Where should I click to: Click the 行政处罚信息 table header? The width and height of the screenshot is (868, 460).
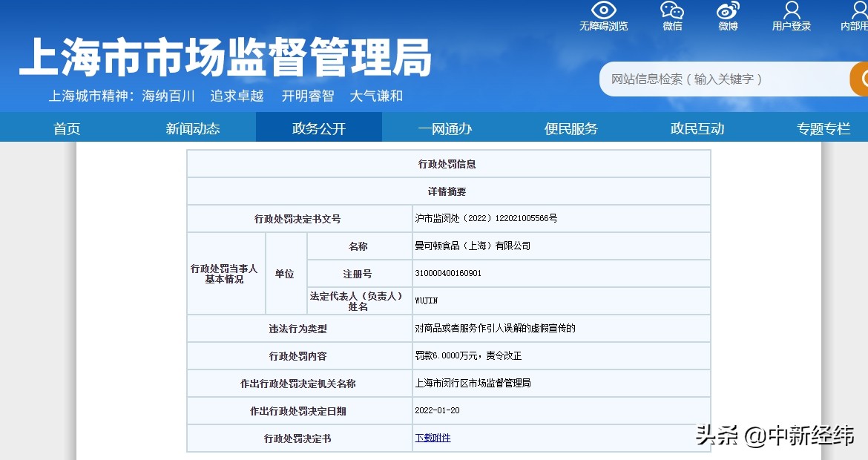click(x=448, y=164)
